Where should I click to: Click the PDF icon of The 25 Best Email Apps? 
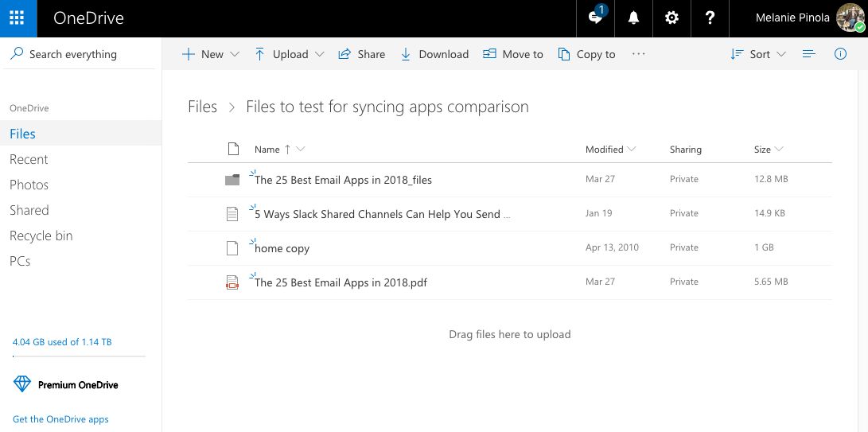[x=232, y=282]
